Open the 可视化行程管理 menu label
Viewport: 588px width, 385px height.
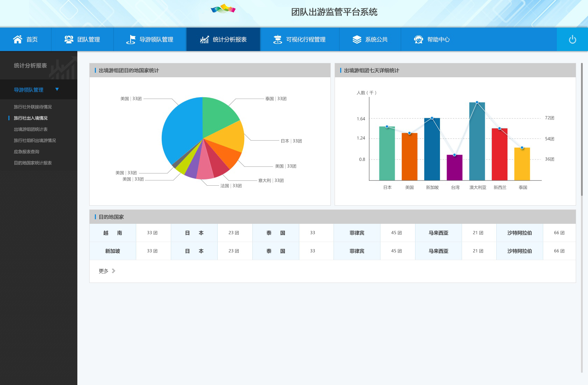(306, 40)
